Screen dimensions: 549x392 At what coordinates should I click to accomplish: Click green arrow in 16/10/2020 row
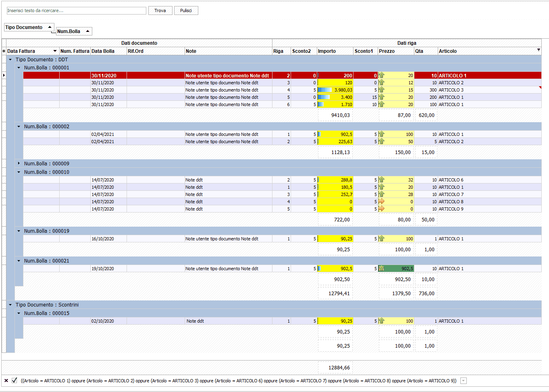[382, 239]
